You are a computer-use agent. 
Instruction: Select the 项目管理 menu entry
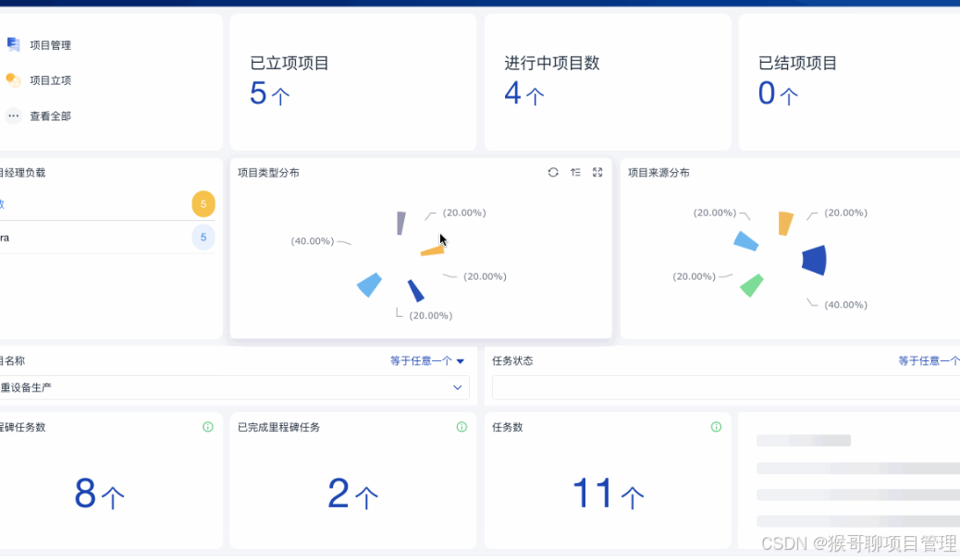[50, 45]
